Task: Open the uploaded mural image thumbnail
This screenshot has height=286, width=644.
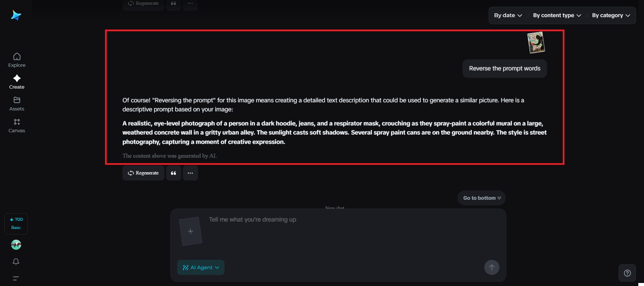Action: [x=536, y=42]
